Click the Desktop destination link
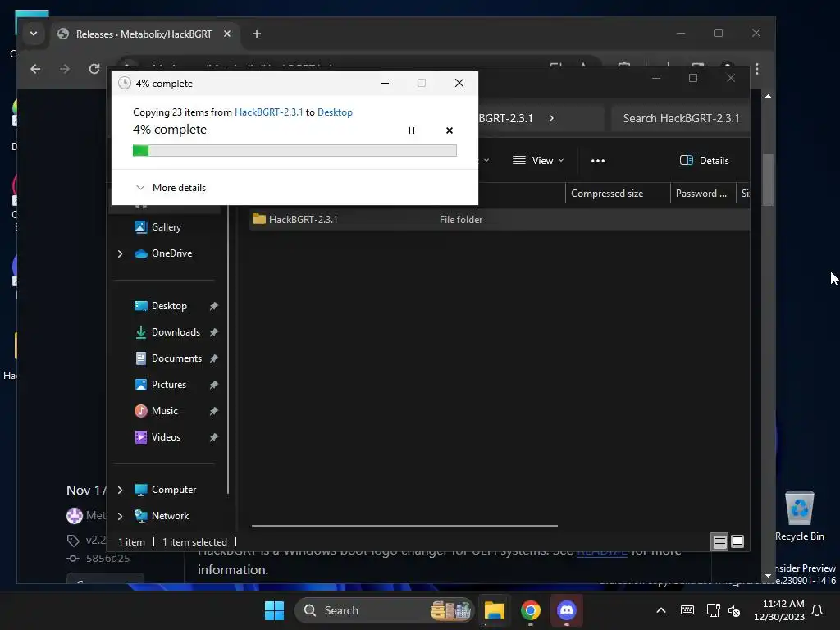The height and width of the screenshot is (630, 840). click(x=335, y=112)
